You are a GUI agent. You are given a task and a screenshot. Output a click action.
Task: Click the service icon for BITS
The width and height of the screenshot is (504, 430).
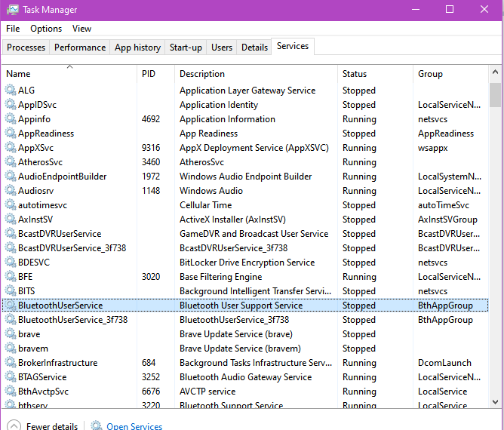[11, 291]
